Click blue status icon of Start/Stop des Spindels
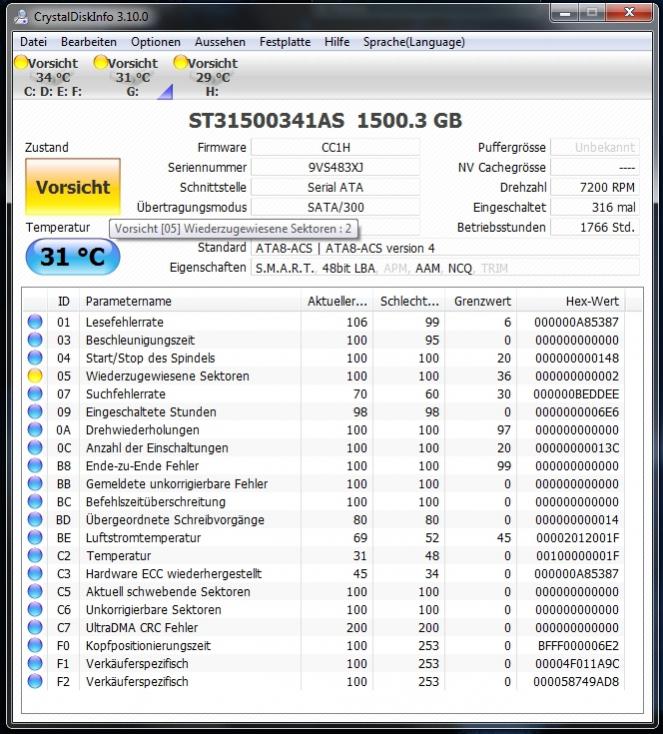The width and height of the screenshot is (663, 734). point(35,358)
